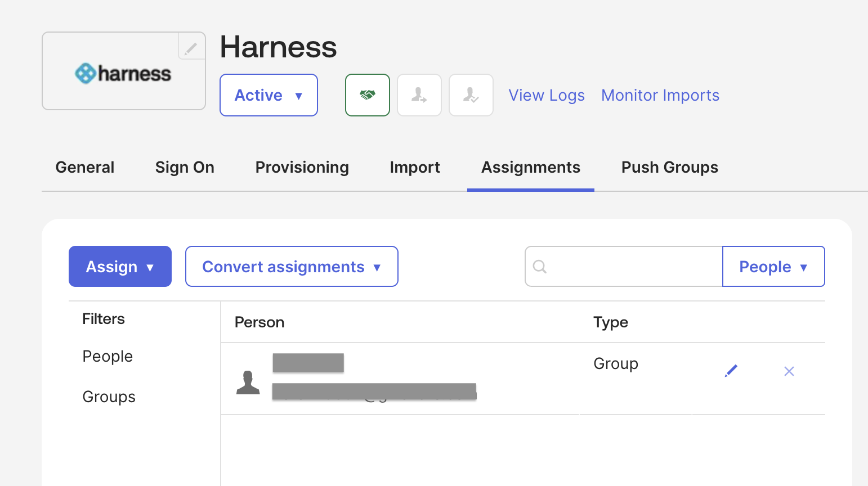
Task: Select the Assignments tab
Action: pyautogui.click(x=531, y=168)
